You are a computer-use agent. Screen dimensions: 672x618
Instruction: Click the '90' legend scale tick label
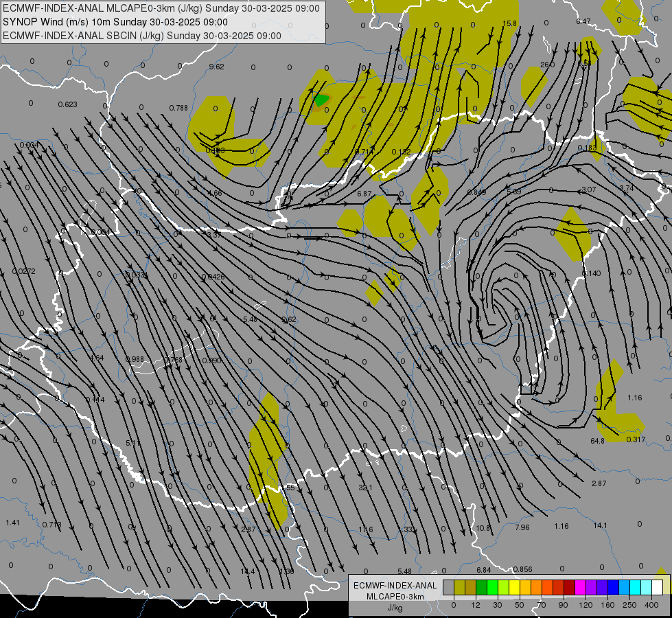pos(564,605)
